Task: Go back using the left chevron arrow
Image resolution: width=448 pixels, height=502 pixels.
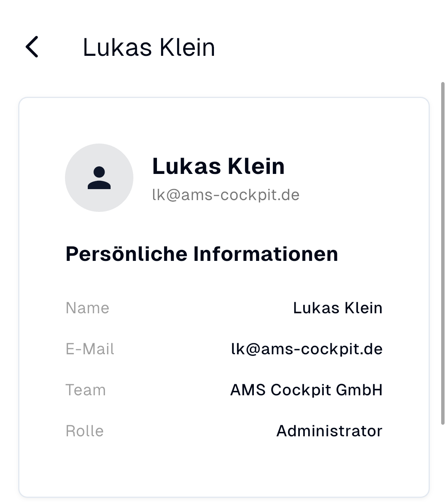Action: 32,47
